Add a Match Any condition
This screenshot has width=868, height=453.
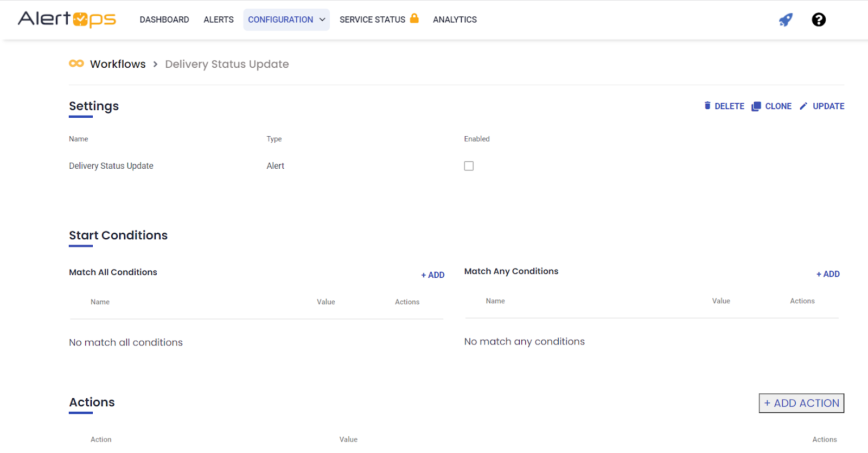click(828, 274)
